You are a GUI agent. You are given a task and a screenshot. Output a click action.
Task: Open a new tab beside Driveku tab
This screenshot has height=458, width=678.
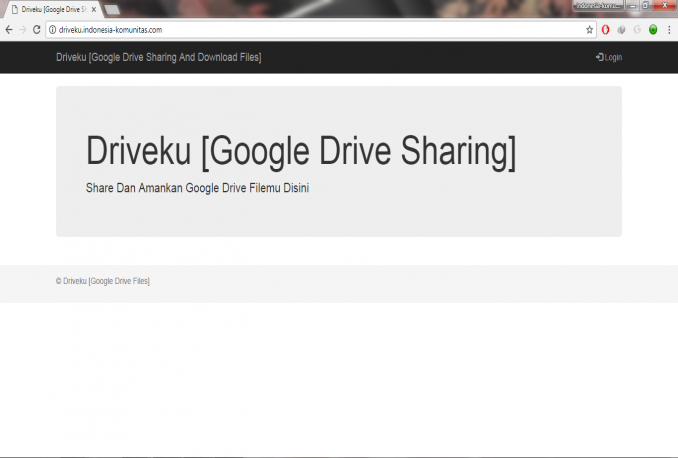[112, 8]
